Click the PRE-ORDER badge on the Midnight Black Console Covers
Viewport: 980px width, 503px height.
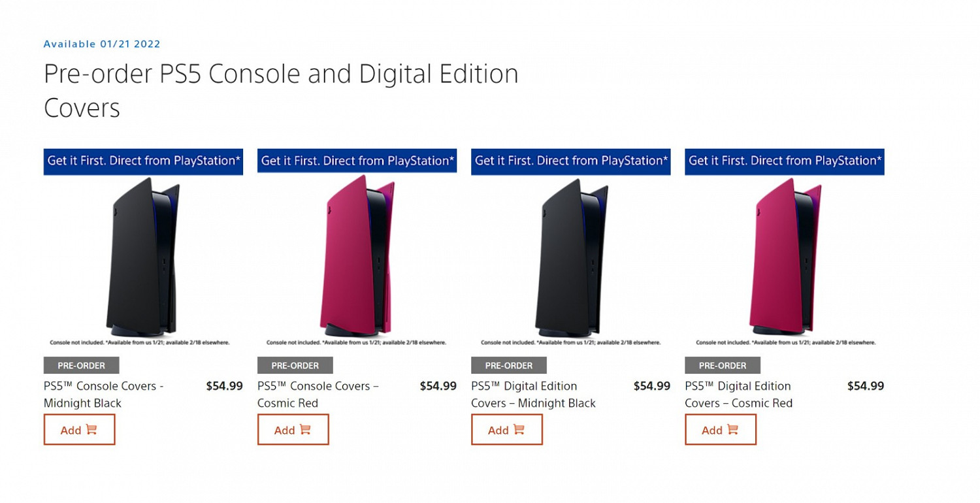click(x=80, y=366)
